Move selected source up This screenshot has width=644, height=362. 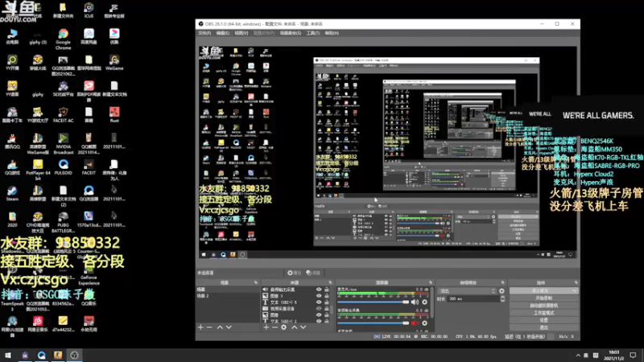294,327
